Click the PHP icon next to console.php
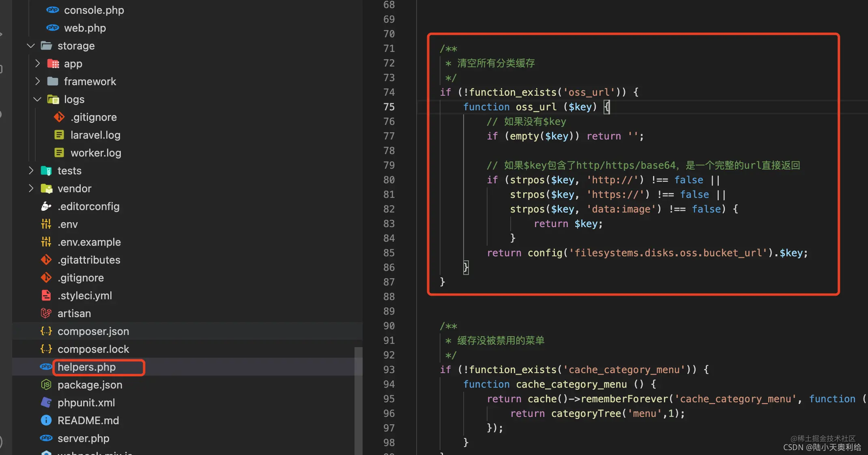Screen dimensions: 868x455 [x=53, y=10]
